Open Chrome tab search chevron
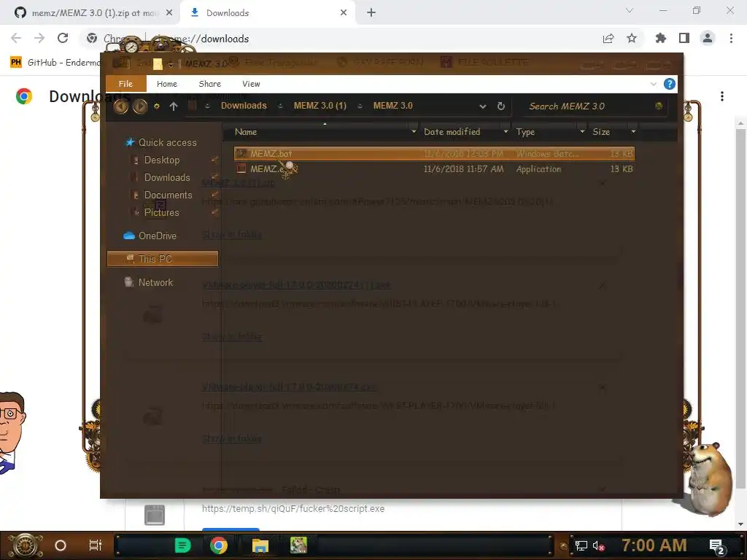The image size is (747, 560). [x=630, y=10]
